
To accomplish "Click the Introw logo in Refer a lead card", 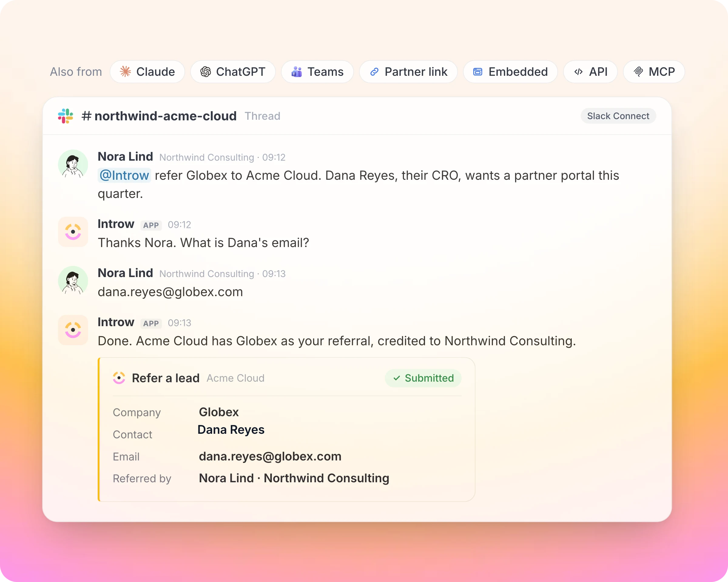I will pyautogui.click(x=119, y=378).
